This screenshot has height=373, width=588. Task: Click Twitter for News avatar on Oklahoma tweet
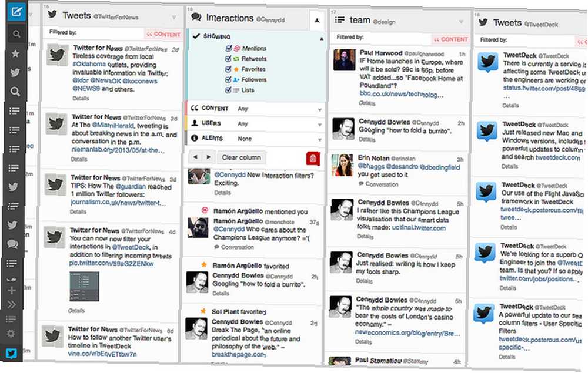[57, 55]
